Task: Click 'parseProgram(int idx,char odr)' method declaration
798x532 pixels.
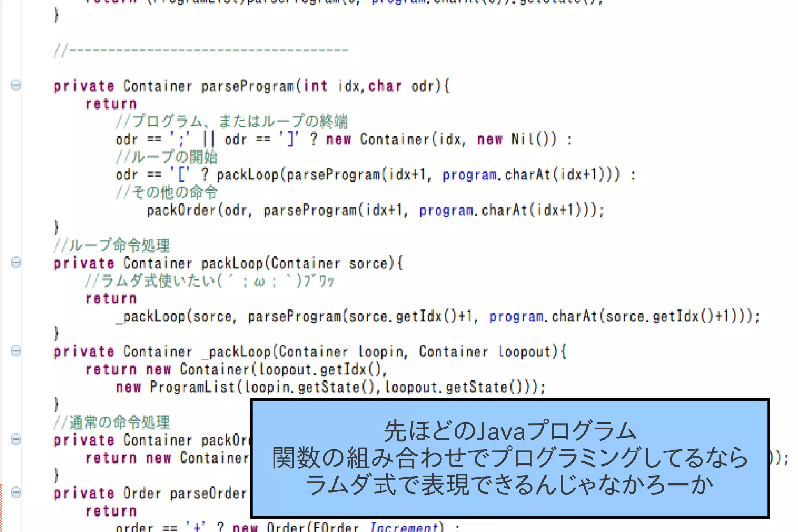Action: click(x=325, y=86)
